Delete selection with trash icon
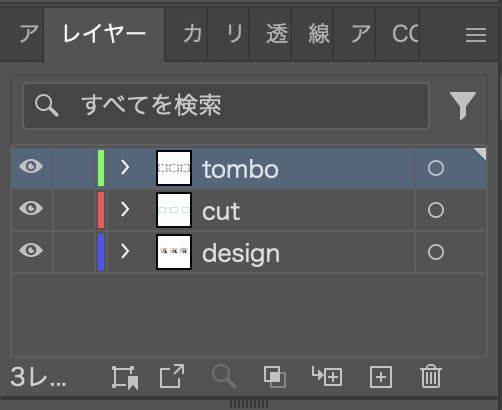 tap(431, 376)
